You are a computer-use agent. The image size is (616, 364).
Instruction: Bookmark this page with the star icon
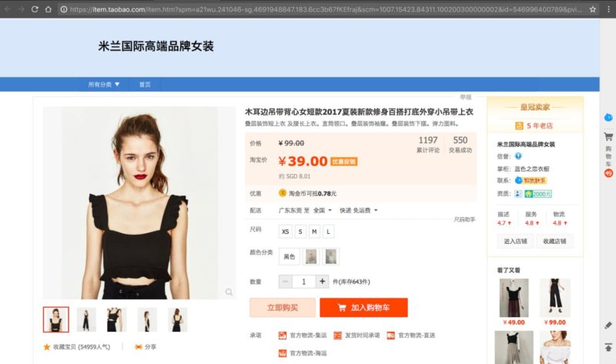pos(594,9)
